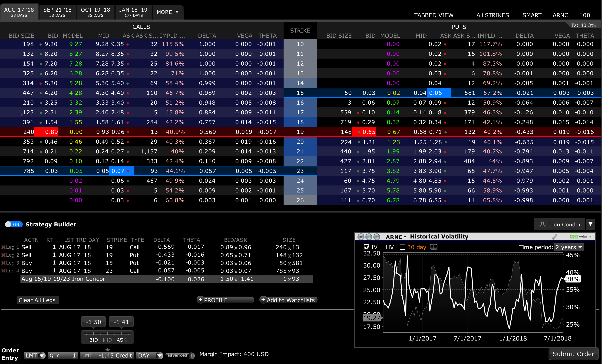Add another HV period with plus icon
Viewport: 602px width, 364px height.
434,247
